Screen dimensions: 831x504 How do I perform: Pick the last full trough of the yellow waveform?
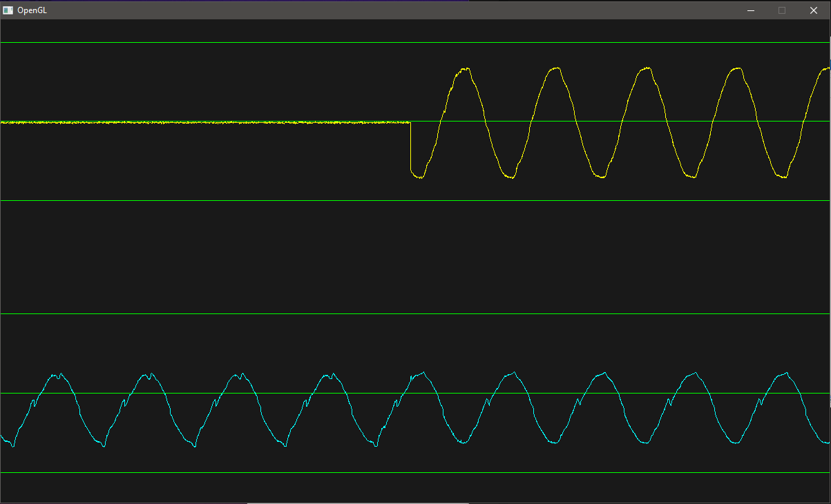tap(782, 177)
